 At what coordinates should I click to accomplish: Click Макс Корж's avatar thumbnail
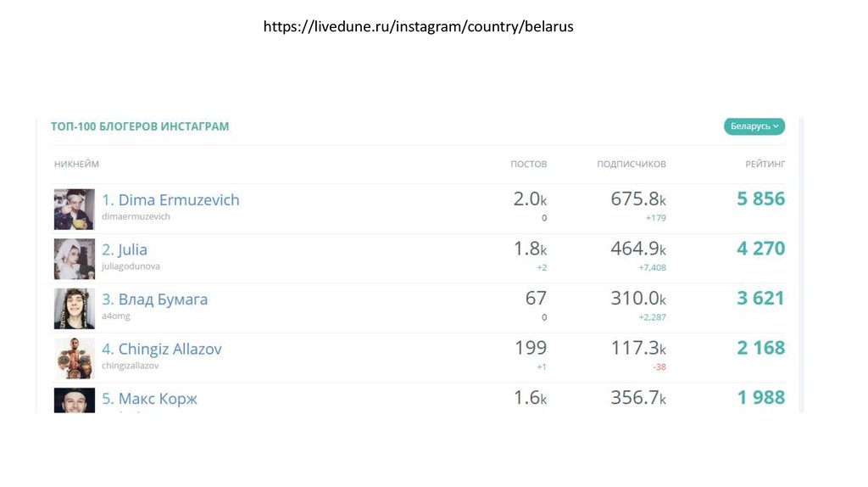click(75, 400)
